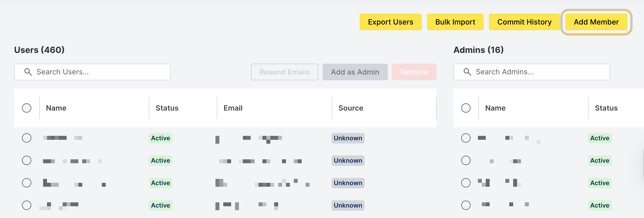Viewport: 644px width, 218px height.
Task: Check the fourth user row circle
Action: (x=27, y=205)
